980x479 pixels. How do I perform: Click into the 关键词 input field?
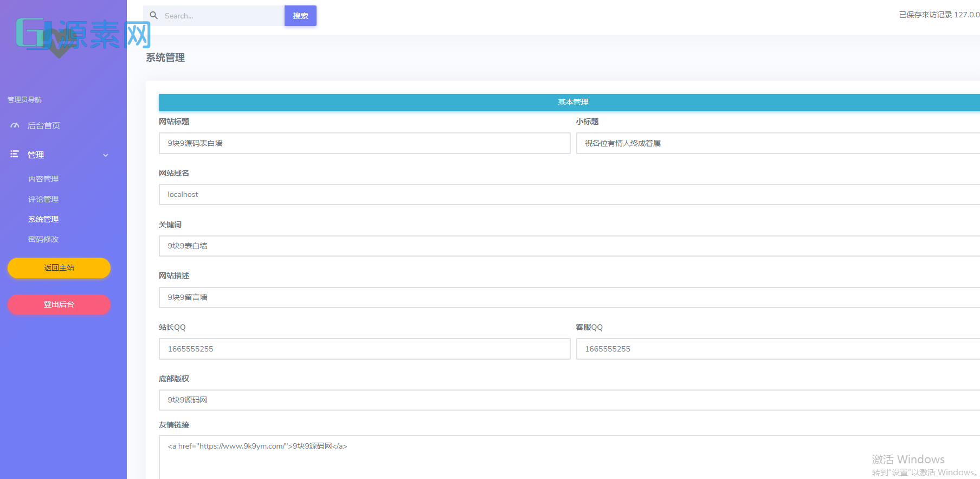pos(569,246)
